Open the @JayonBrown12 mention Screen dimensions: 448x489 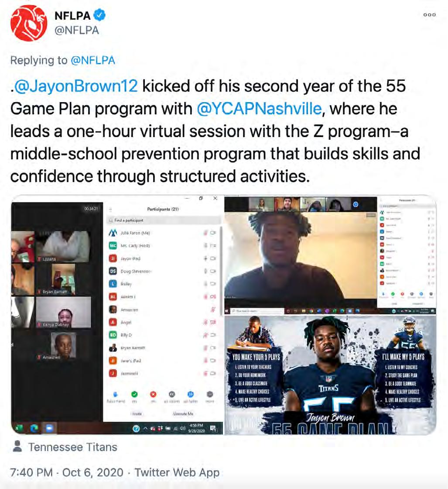pyautogui.click(x=76, y=86)
